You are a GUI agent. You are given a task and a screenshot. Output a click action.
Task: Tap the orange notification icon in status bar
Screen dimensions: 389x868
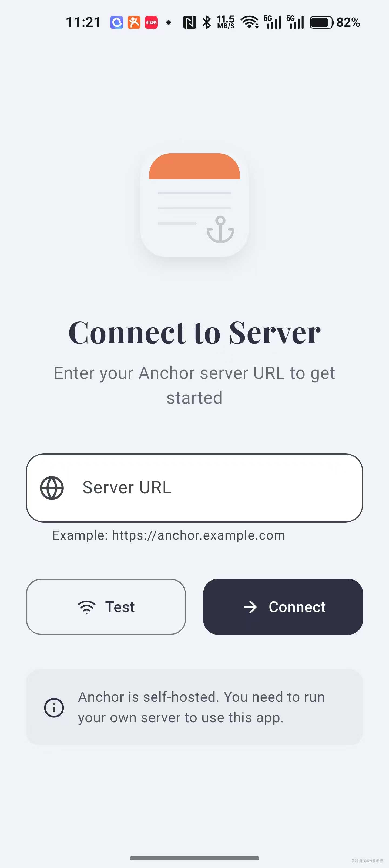[x=134, y=23]
